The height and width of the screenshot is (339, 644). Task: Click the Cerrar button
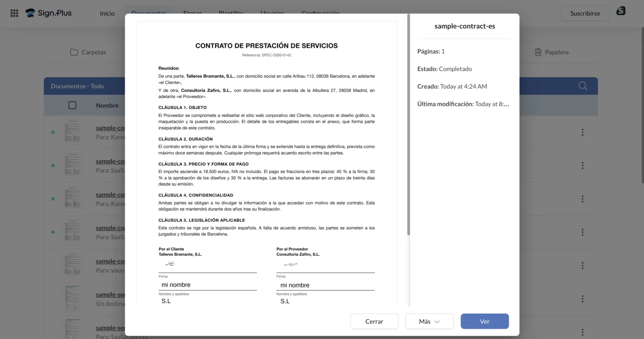374,322
